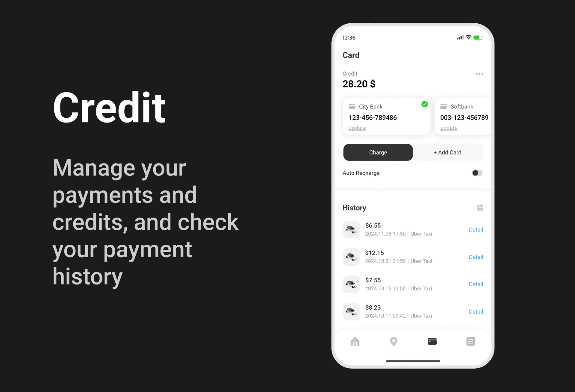Tap the Add Card button
The image size is (575, 392).
pyautogui.click(x=447, y=152)
